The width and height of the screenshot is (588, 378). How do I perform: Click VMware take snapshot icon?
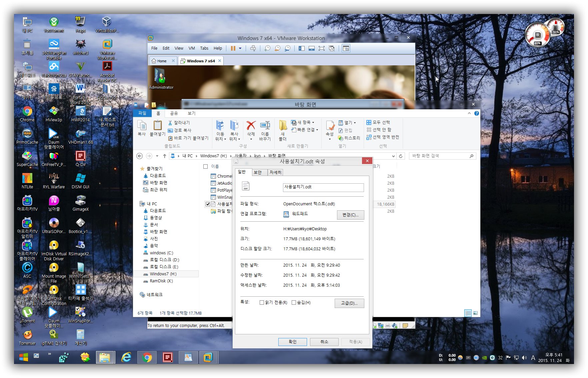pyautogui.click(x=267, y=48)
